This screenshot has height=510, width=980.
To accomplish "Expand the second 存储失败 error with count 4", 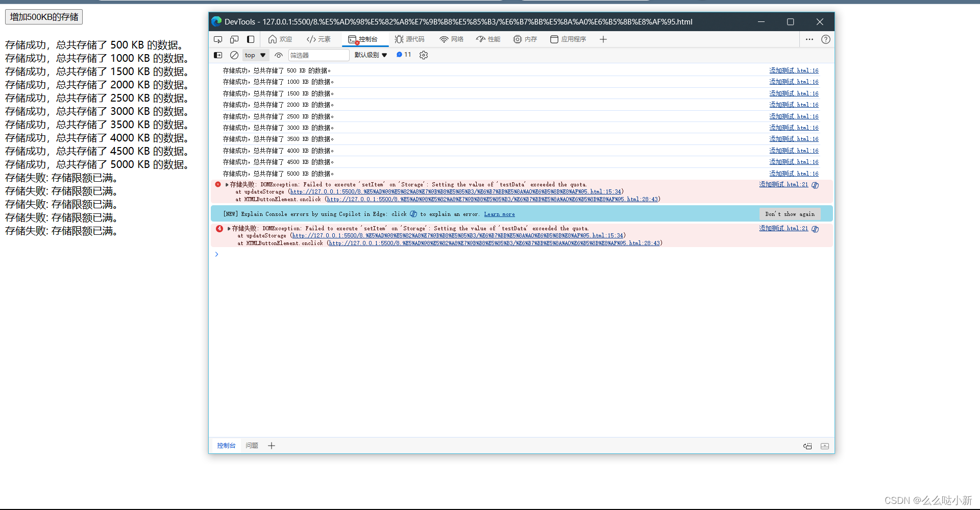I will (x=229, y=229).
